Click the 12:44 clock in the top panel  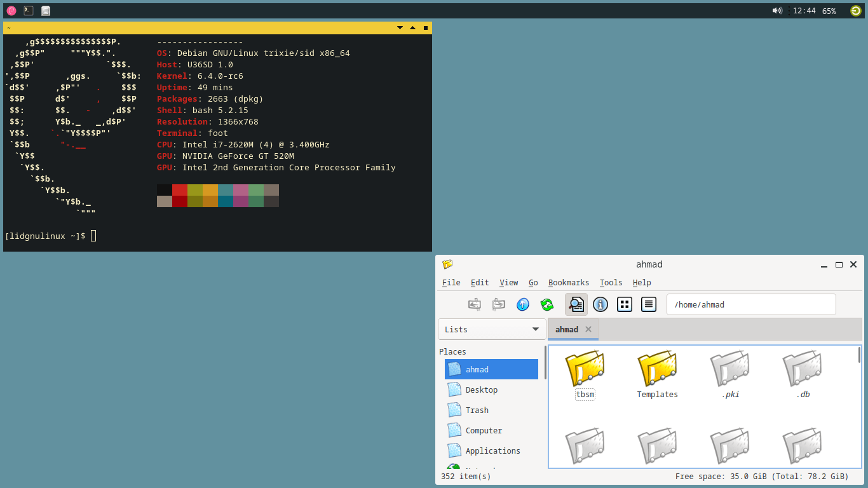coord(804,11)
